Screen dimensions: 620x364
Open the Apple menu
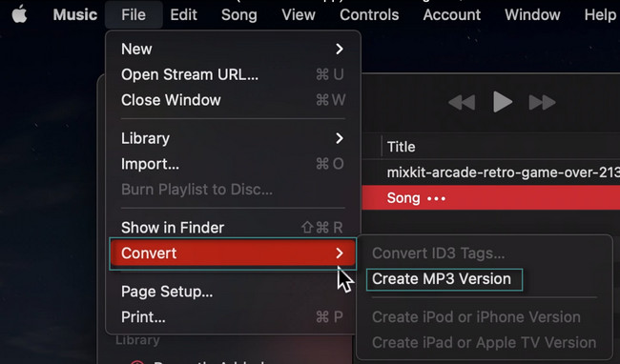point(19,15)
